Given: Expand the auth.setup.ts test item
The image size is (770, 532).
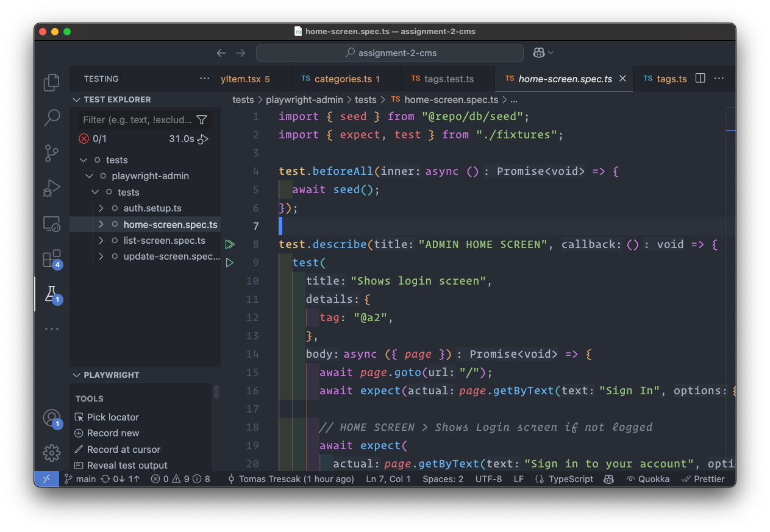Looking at the screenshot, I should click(101, 208).
